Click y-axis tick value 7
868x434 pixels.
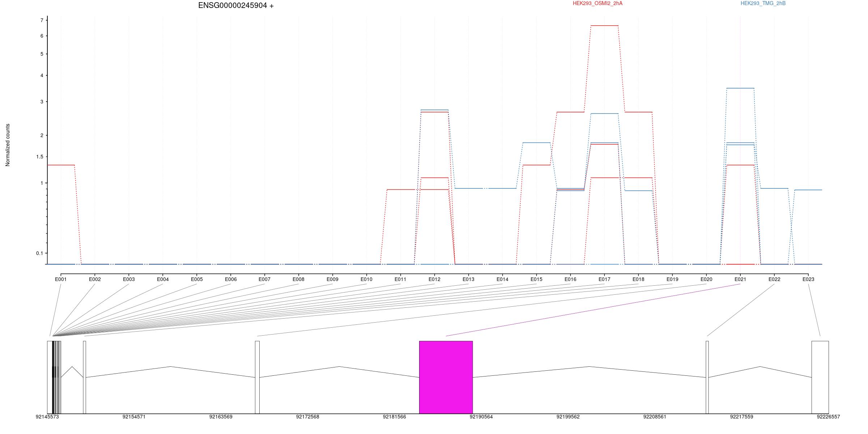42,20
